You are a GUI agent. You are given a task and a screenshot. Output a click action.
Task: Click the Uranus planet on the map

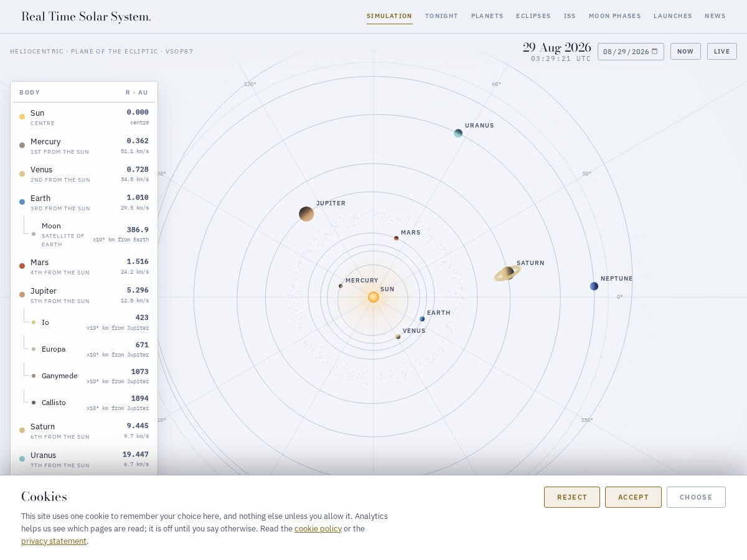[x=458, y=133]
